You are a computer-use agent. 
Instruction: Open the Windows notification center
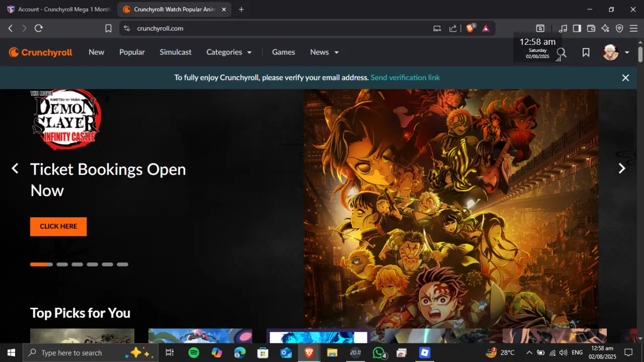point(628,353)
